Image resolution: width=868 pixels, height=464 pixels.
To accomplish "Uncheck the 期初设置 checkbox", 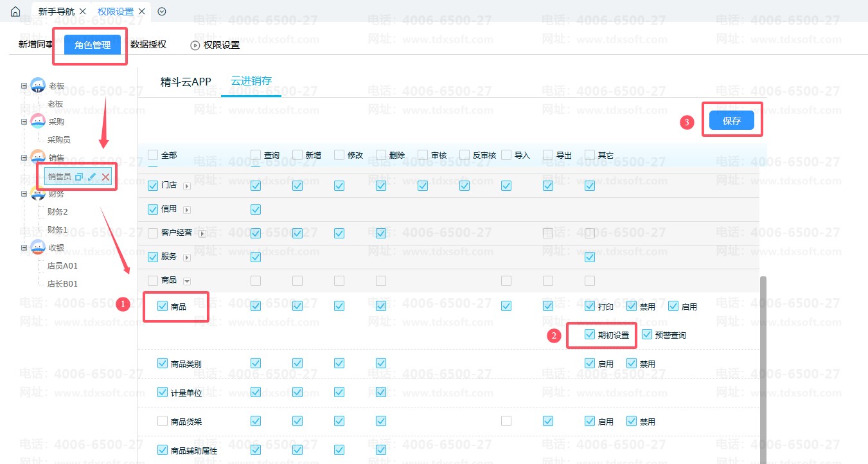I will pos(590,334).
